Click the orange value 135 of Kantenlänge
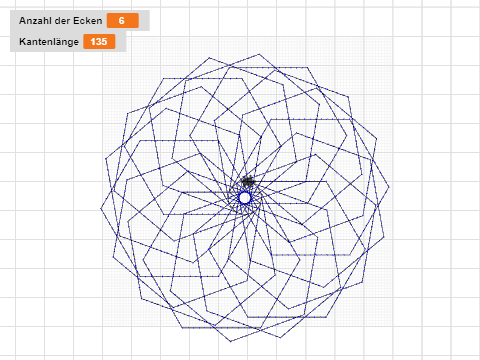 (99, 42)
